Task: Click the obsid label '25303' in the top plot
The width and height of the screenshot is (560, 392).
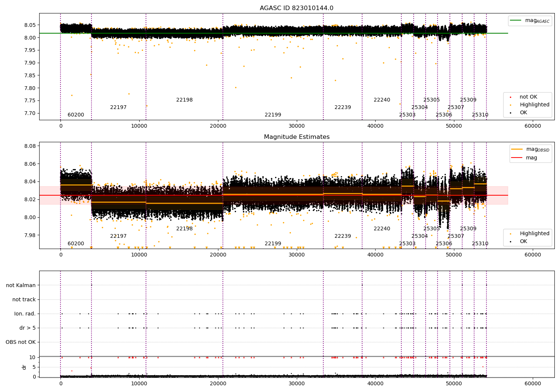Action: click(407, 115)
